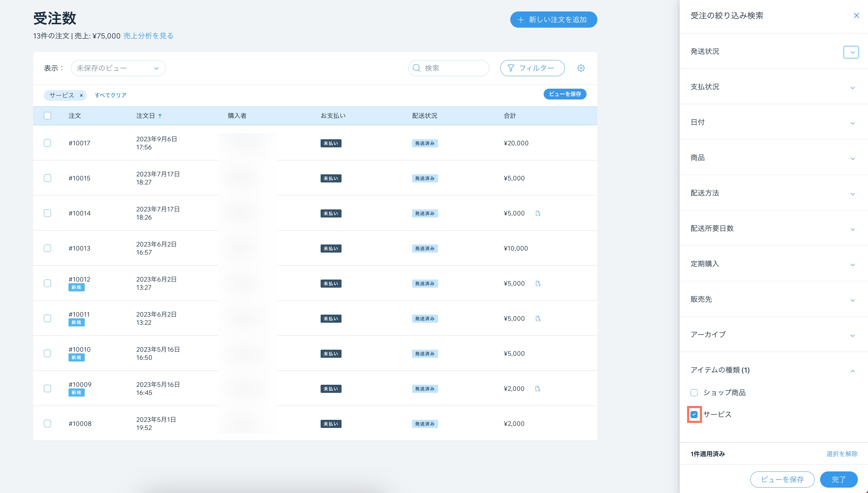Image resolution: width=868 pixels, height=493 pixels.
Task: Uncheck the サービス item type checkbox
Action: [694, 414]
